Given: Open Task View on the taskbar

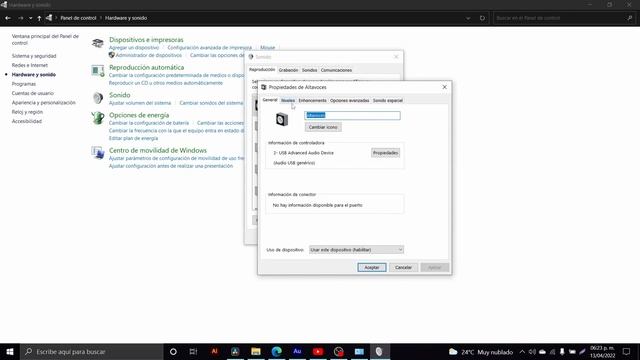Looking at the screenshot, I should coord(193,351).
